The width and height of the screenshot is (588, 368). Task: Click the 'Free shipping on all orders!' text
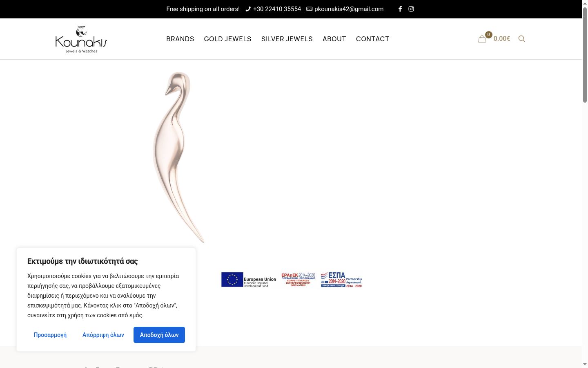click(x=203, y=9)
